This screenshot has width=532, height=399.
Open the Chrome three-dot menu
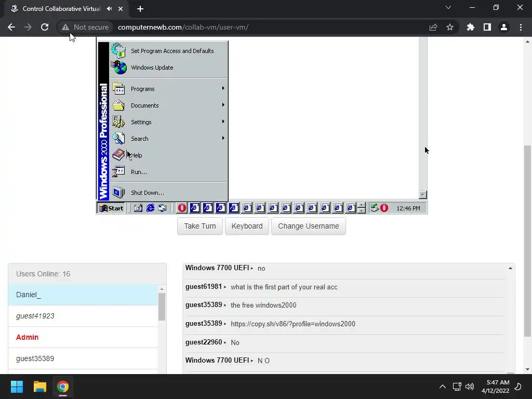(521, 27)
